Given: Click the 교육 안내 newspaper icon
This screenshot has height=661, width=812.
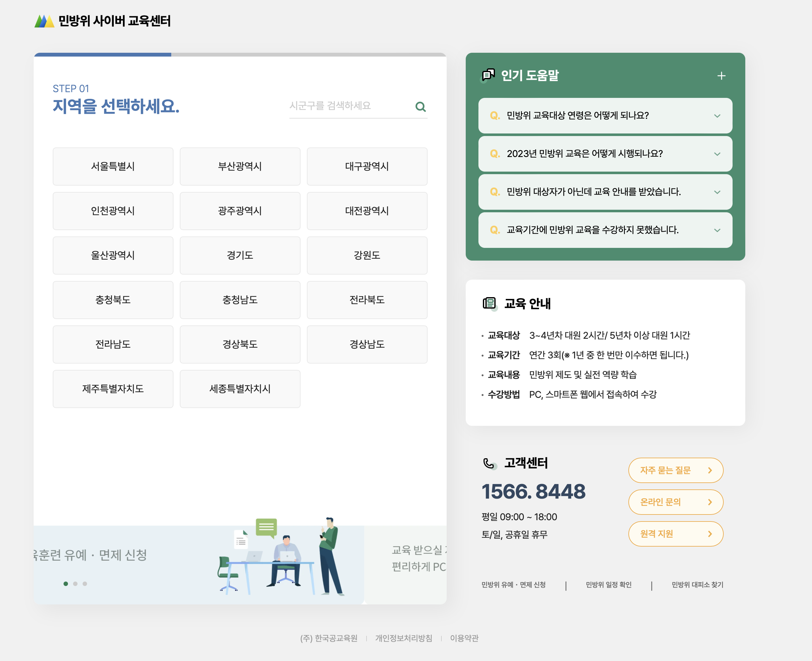Looking at the screenshot, I should tap(489, 303).
